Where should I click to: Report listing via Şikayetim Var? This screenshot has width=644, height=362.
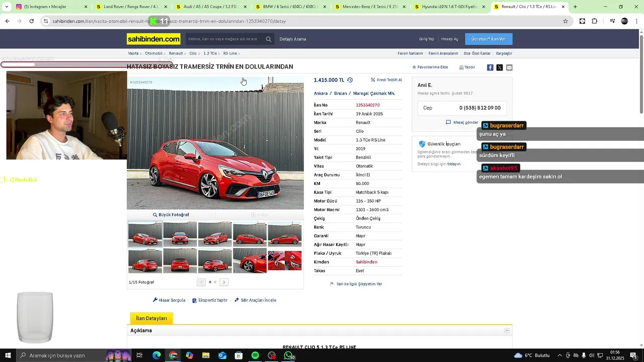[x=356, y=284]
